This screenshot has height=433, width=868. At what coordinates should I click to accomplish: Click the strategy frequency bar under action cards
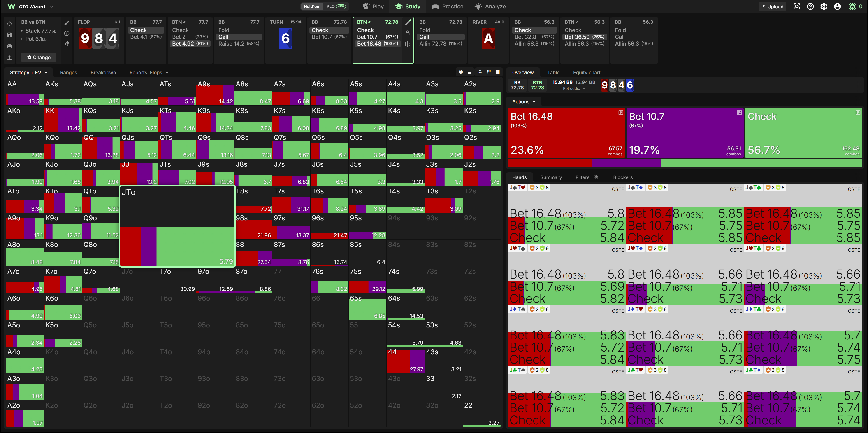point(685,163)
